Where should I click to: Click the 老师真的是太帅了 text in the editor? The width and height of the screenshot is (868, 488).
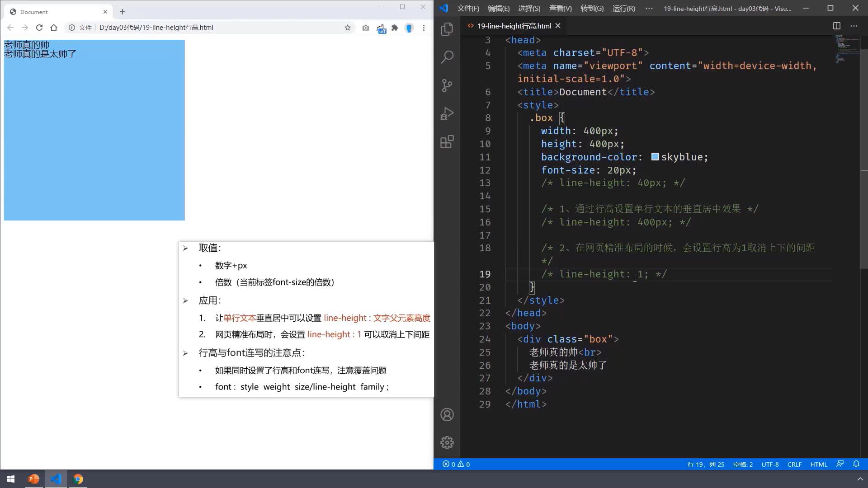point(568,365)
